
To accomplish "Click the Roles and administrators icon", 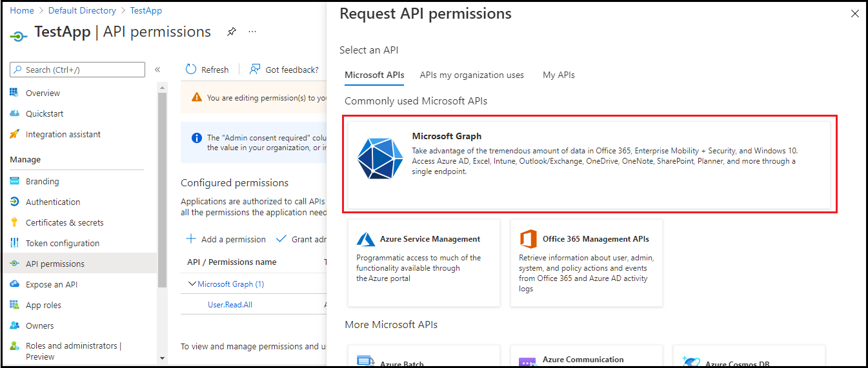I will [14, 346].
